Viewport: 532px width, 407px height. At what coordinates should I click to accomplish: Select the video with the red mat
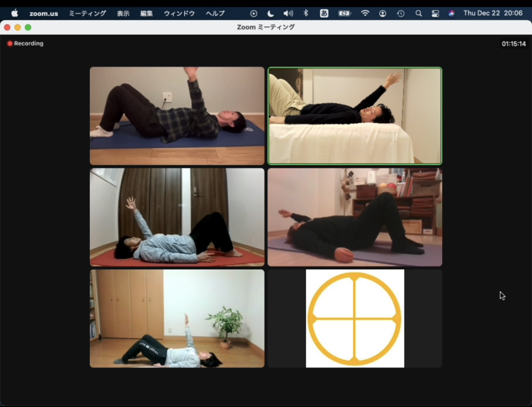point(177,218)
